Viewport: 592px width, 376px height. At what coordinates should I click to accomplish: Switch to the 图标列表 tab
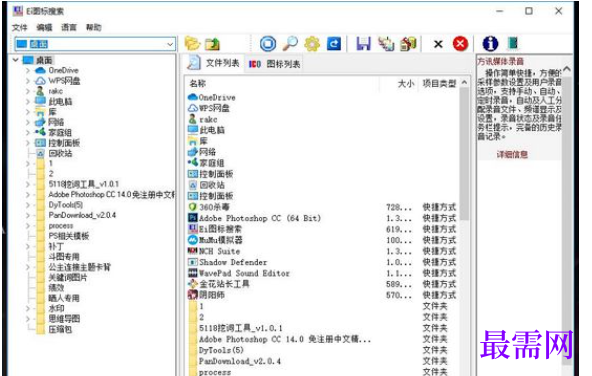[275, 64]
